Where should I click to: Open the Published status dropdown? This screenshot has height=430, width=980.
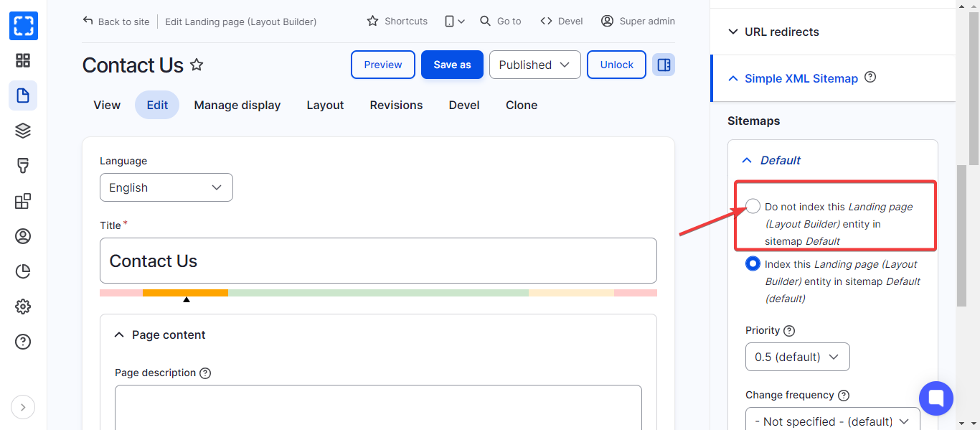point(534,65)
